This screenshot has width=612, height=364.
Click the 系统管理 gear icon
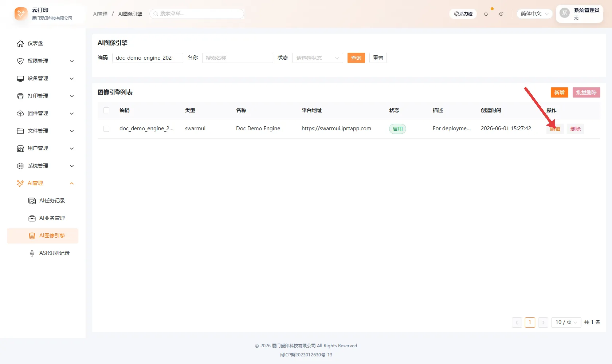(20, 166)
